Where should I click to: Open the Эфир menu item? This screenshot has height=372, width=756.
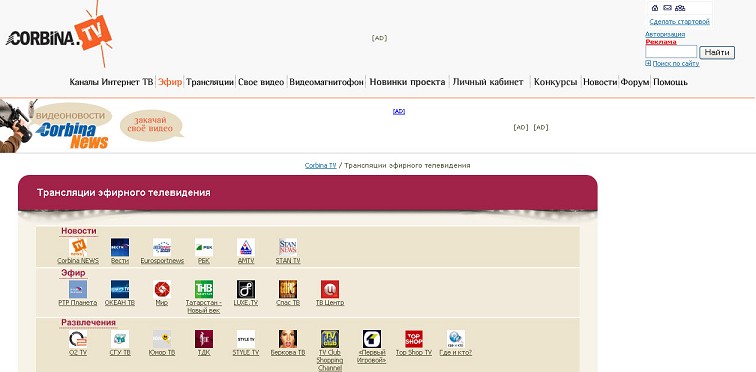pyautogui.click(x=170, y=82)
